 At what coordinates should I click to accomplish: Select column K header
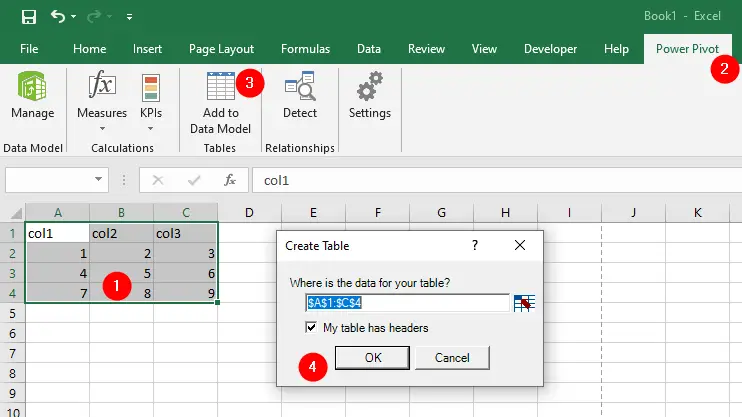click(698, 213)
